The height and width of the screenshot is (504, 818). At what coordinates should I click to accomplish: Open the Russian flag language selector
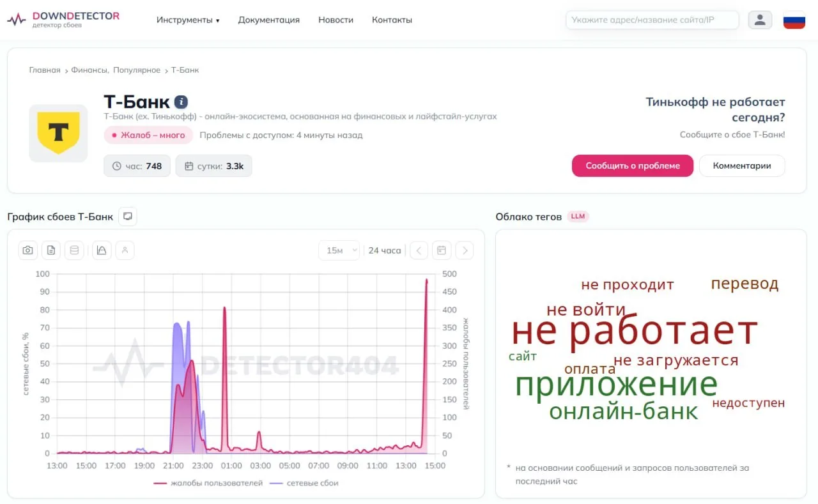coord(794,20)
